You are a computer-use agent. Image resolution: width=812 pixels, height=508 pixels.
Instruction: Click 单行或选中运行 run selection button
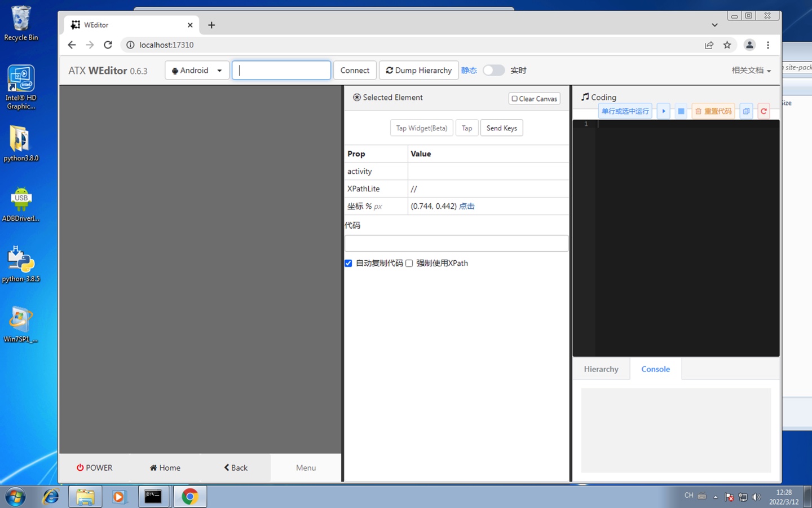625,111
